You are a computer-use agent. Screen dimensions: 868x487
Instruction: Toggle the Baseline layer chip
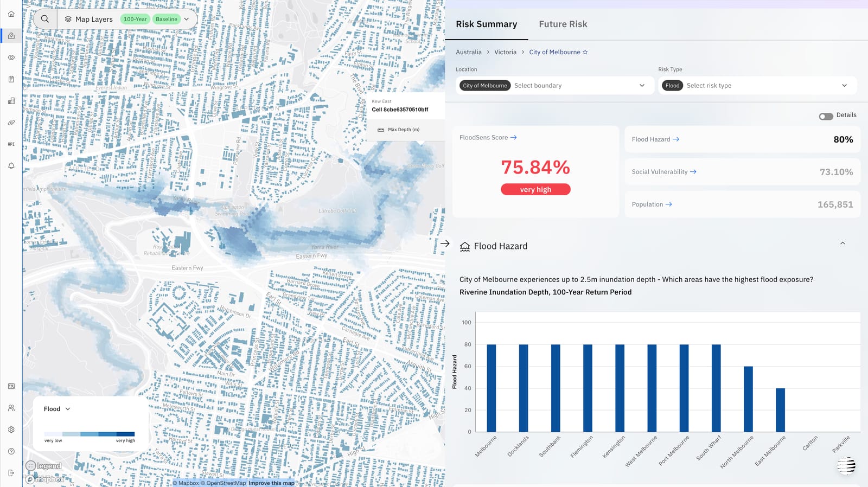[167, 19]
